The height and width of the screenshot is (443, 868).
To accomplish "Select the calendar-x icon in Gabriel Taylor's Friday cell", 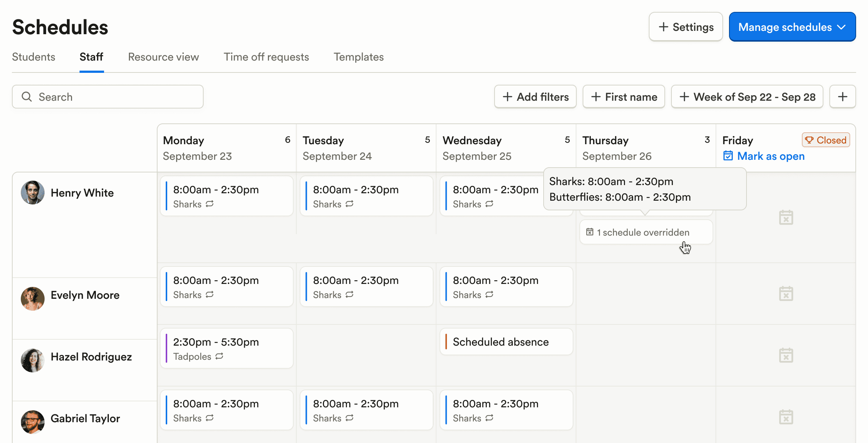I will [786, 417].
